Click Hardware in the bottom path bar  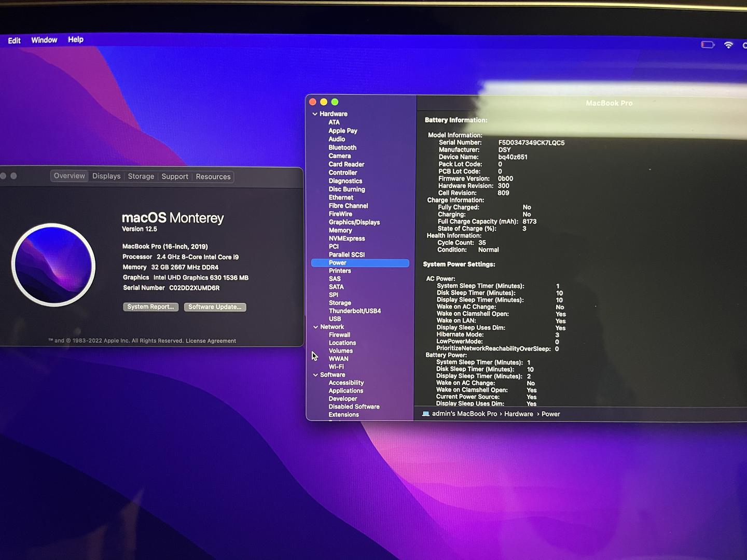tap(519, 414)
